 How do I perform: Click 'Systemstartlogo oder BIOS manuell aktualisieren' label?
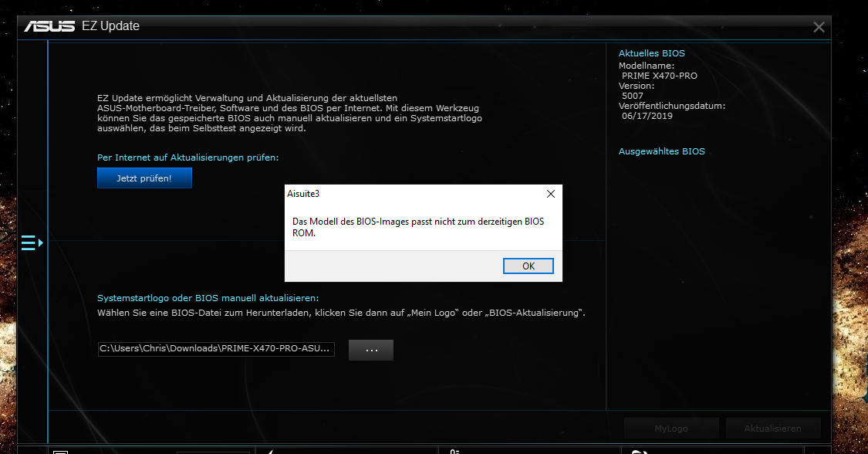click(x=208, y=298)
